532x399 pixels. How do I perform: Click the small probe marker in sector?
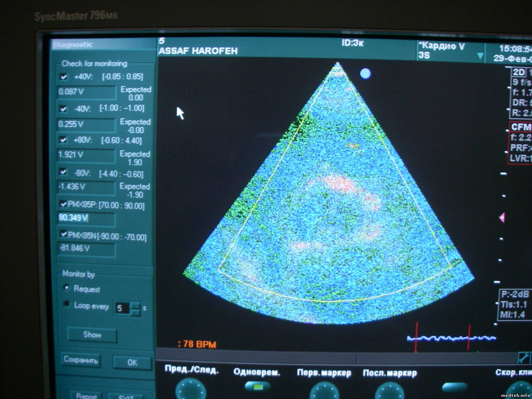(x=332, y=222)
